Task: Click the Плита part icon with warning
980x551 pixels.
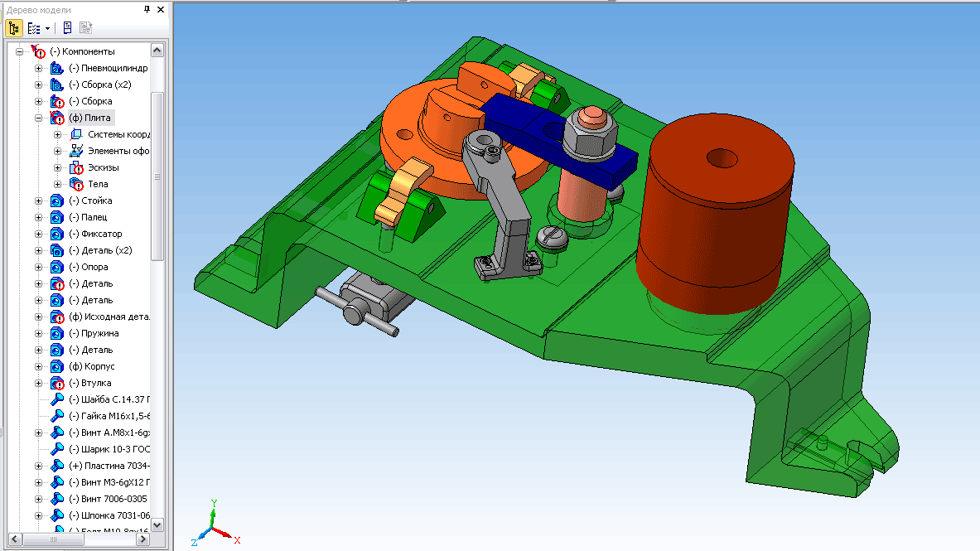Action: pyautogui.click(x=57, y=118)
